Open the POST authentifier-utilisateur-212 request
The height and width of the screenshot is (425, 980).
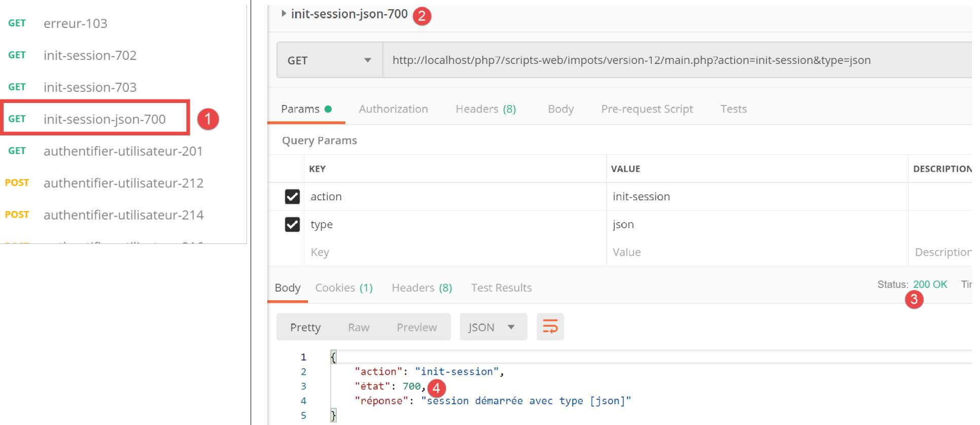123,183
